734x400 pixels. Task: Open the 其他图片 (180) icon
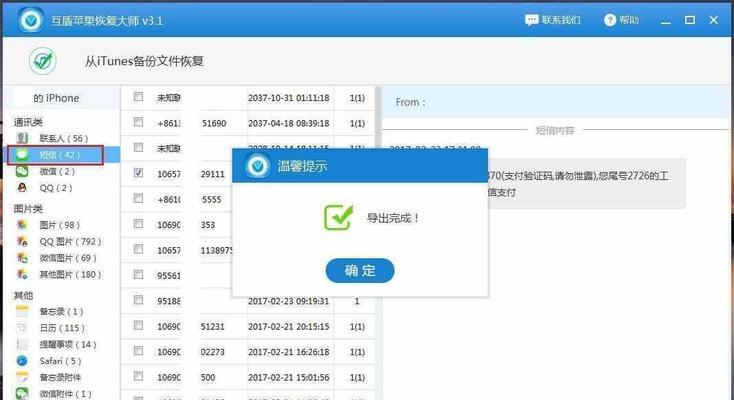pos(22,274)
